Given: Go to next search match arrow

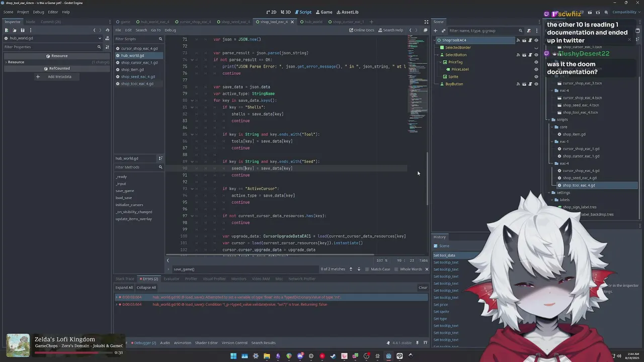Looking at the screenshot, I should [x=359, y=269].
